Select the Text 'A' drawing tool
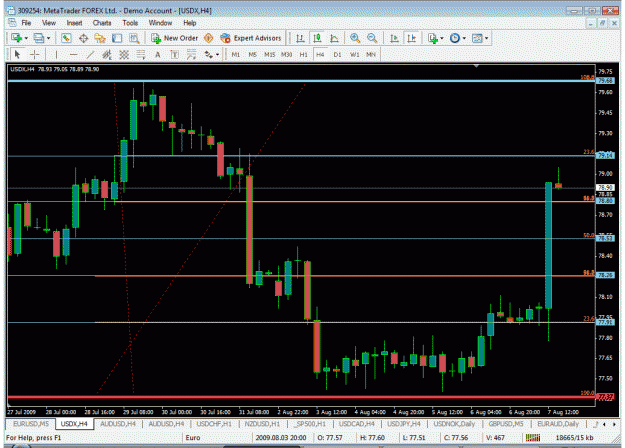Image resolution: width=625 pixels, height=448 pixels. point(157,55)
